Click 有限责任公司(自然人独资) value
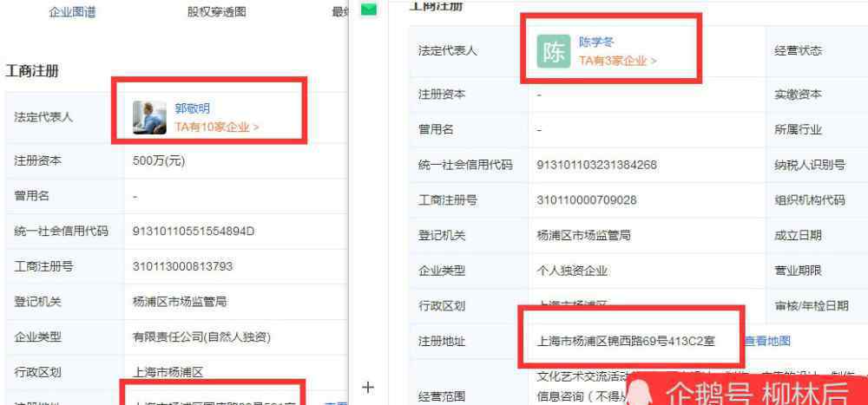Screen dimensions: 868x405 tap(201, 337)
